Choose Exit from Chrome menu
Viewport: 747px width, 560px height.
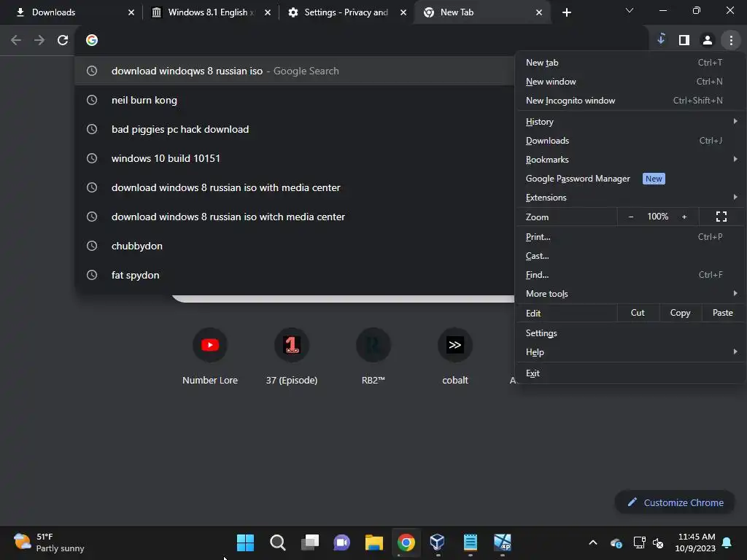point(630,373)
